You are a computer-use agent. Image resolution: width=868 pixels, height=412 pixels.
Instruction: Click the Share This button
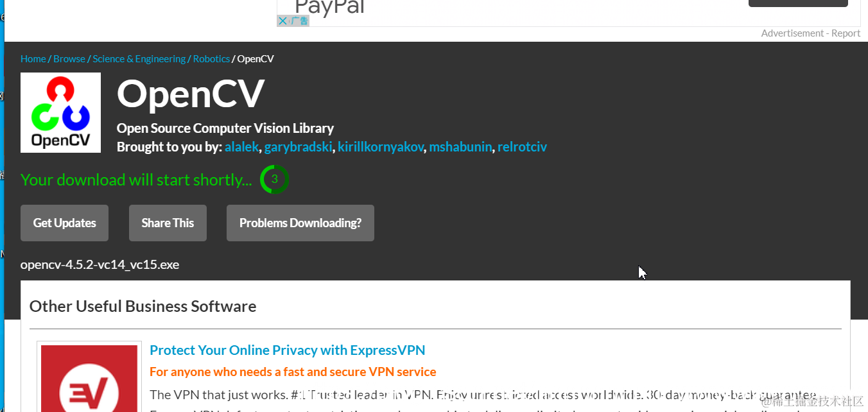168,223
